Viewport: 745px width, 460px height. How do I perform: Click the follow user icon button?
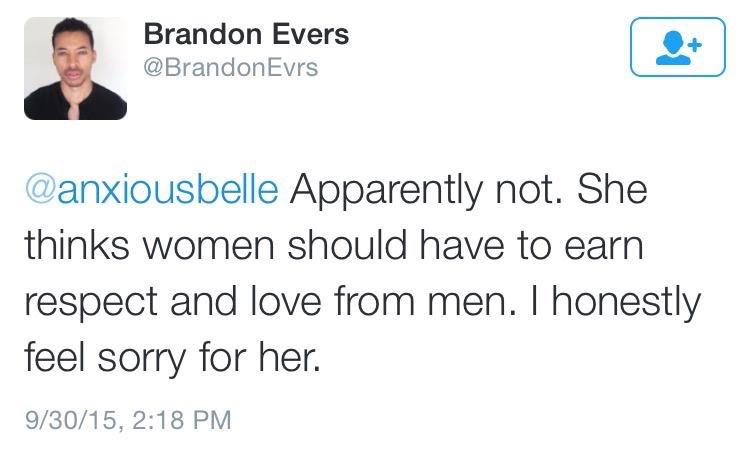[677, 47]
